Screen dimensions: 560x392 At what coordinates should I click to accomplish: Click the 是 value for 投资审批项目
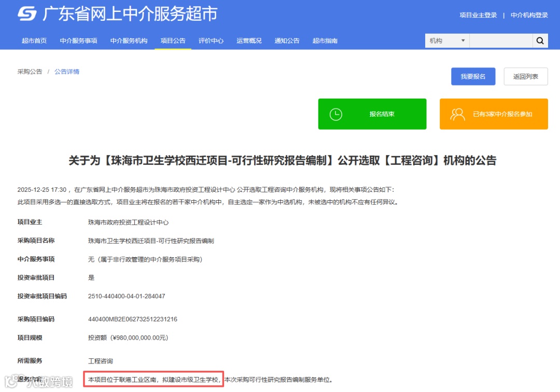point(91,278)
